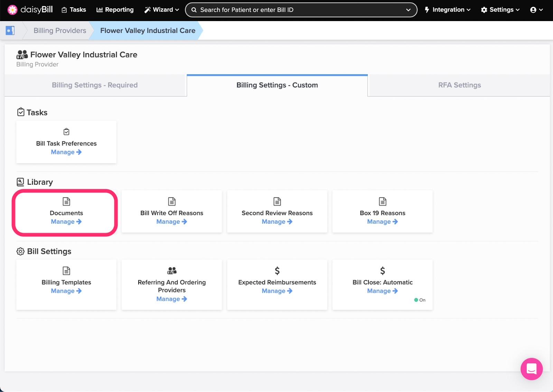Screen dimensions: 553x392
Task: Click the Expected Reimbursements dollar icon
Action: tap(277, 271)
